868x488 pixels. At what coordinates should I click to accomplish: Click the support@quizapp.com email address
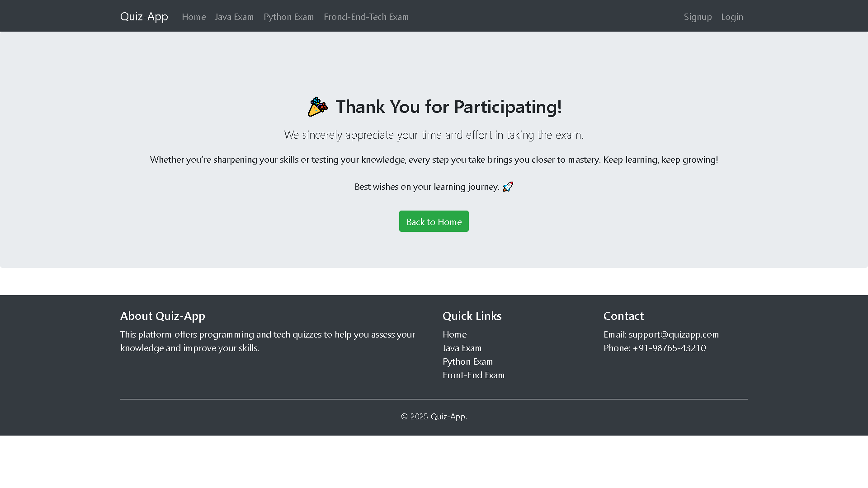tap(674, 334)
